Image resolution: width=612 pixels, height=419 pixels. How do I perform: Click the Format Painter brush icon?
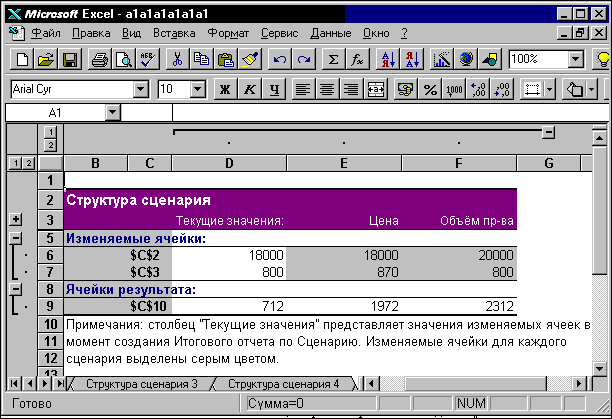click(250, 59)
